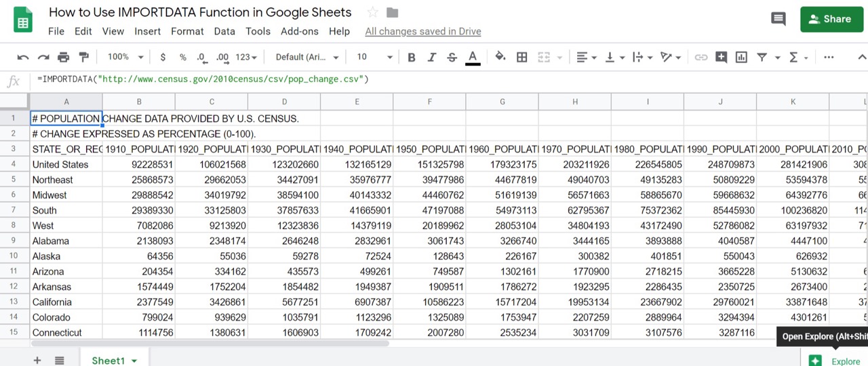
Task: Click the merge cells icon
Action: pyautogui.click(x=544, y=58)
